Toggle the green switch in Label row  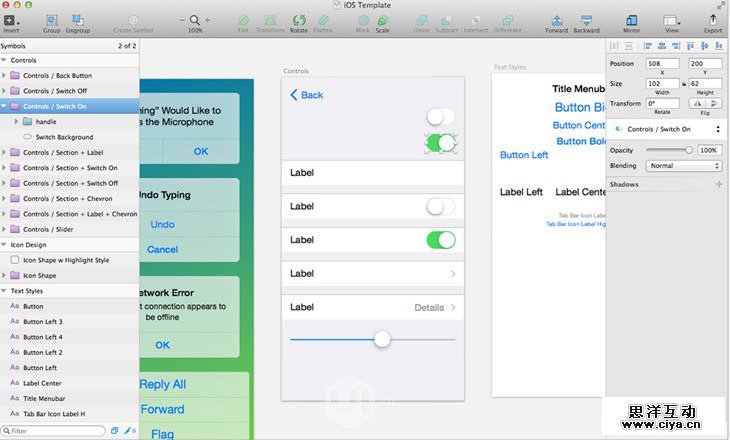(440, 239)
